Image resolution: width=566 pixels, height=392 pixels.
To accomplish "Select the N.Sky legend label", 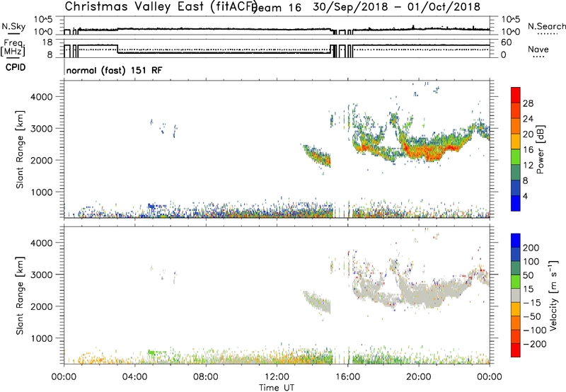I will coord(13,26).
